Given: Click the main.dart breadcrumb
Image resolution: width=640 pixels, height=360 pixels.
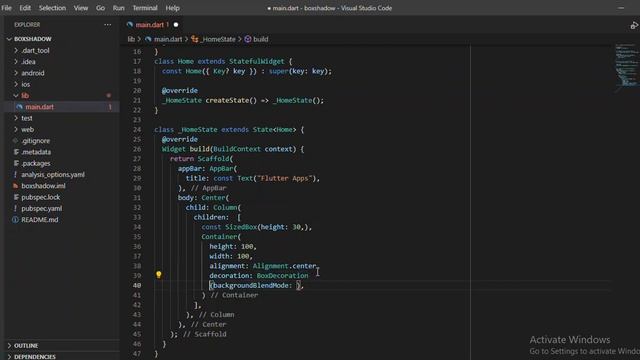Looking at the screenshot, I should coord(168,39).
